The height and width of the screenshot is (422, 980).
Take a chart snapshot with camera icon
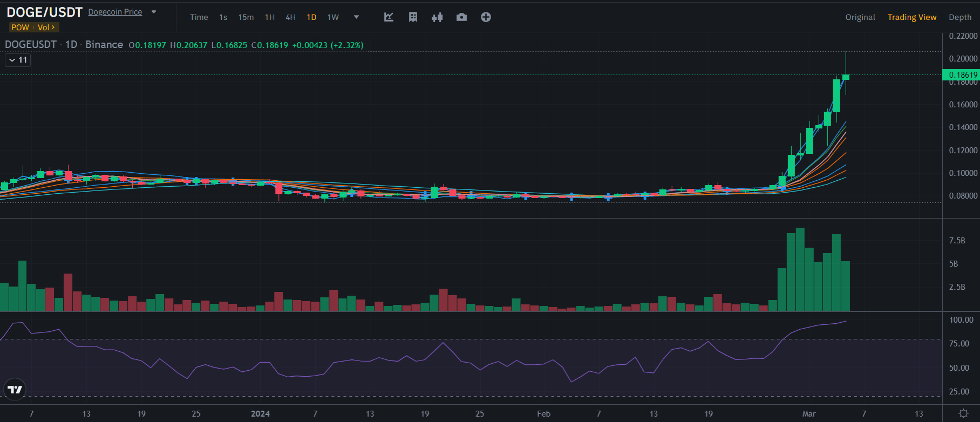[x=461, y=17]
